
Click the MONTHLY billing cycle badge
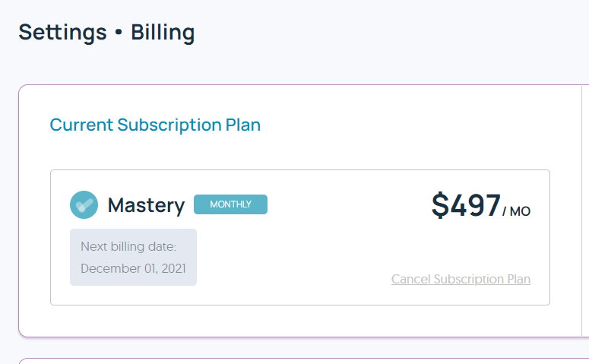tap(230, 204)
